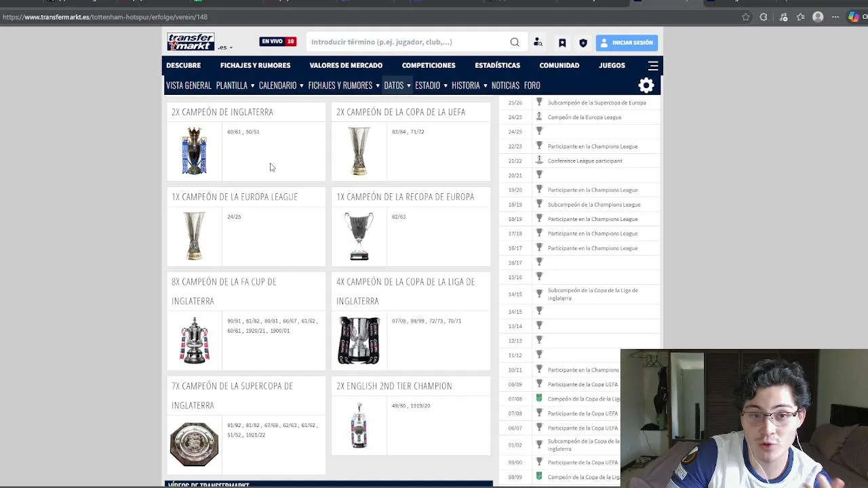868x488 pixels.
Task: Expand the CALENDARIO dropdown
Action: (281, 85)
